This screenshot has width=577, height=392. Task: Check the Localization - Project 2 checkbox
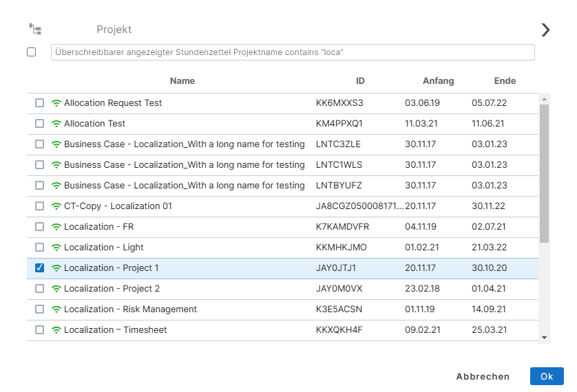coord(39,289)
